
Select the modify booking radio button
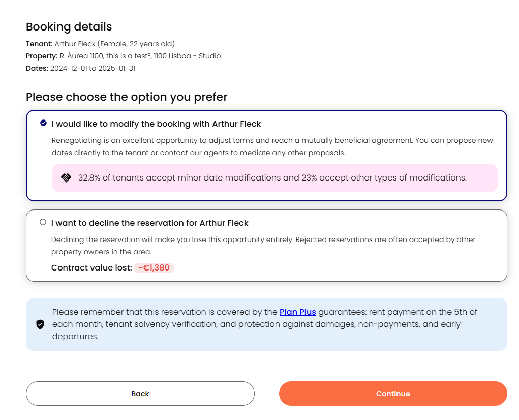(44, 123)
